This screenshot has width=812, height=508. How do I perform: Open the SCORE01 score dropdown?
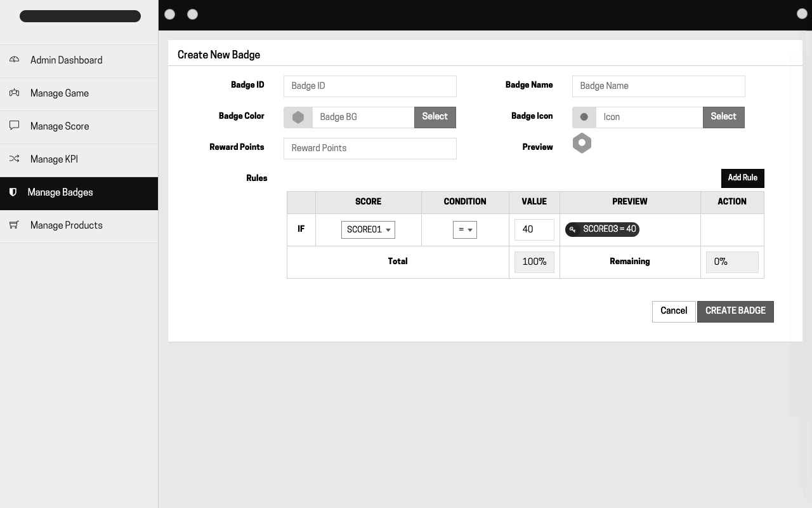(368, 230)
